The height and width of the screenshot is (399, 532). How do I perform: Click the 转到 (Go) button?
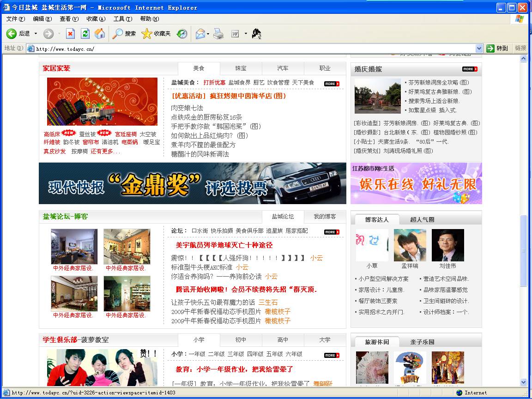497,48
